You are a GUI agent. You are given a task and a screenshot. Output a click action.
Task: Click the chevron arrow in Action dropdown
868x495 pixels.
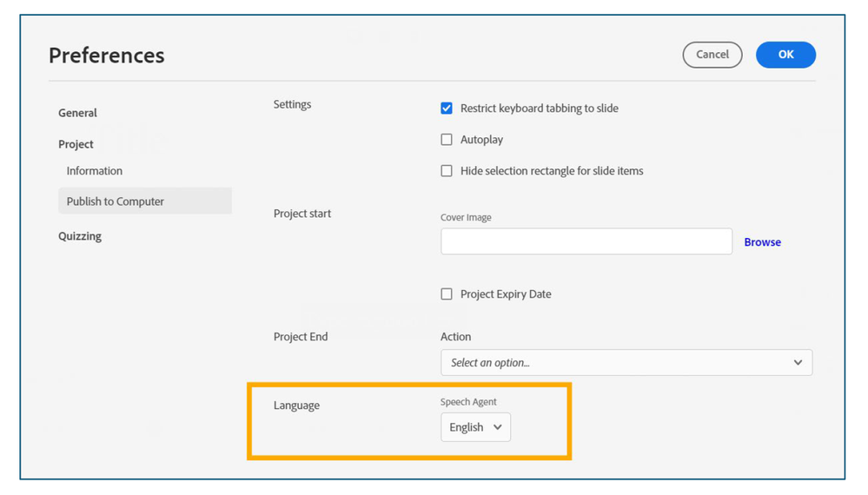(x=798, y=362)
